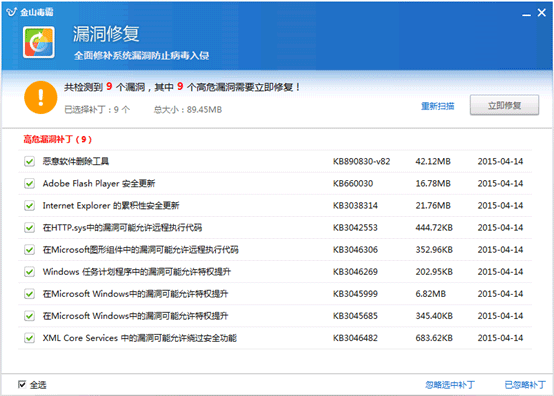554x396 pixels.
Task: Uncheck the 恶意软件删除工具 patch checkbox
Action: (x=29, y=161)
